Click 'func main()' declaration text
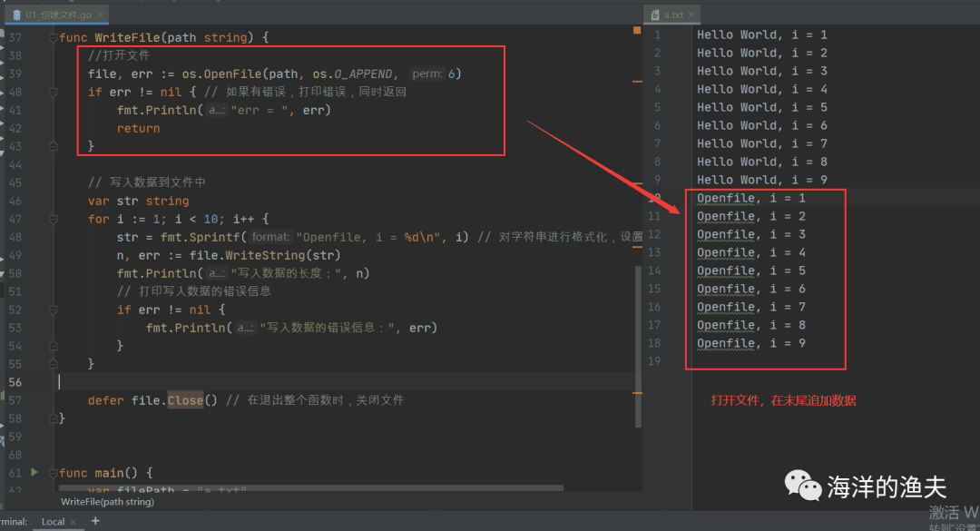The height and width of the screenshot is (531, 980). (97, 473)
